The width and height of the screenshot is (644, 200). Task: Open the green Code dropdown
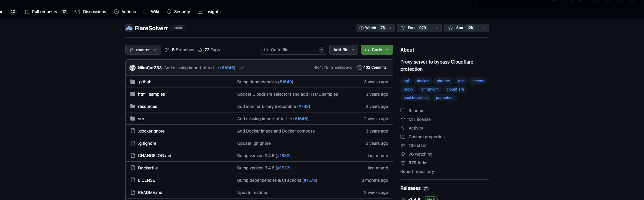(x=377, y=50)
